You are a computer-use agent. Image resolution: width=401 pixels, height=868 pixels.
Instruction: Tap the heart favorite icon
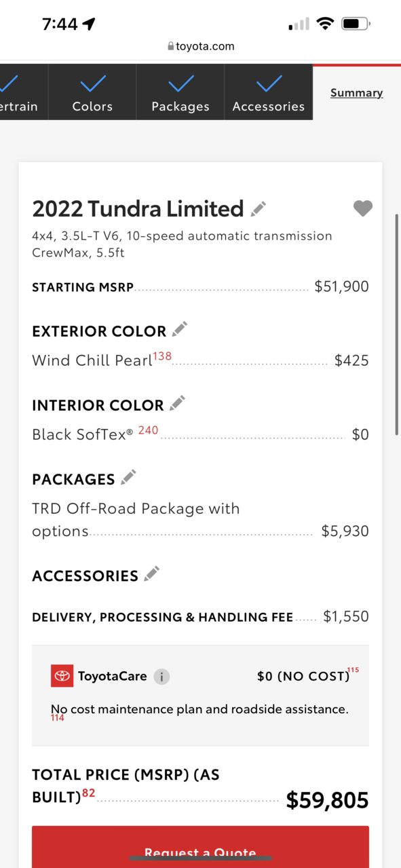[363, 208]
